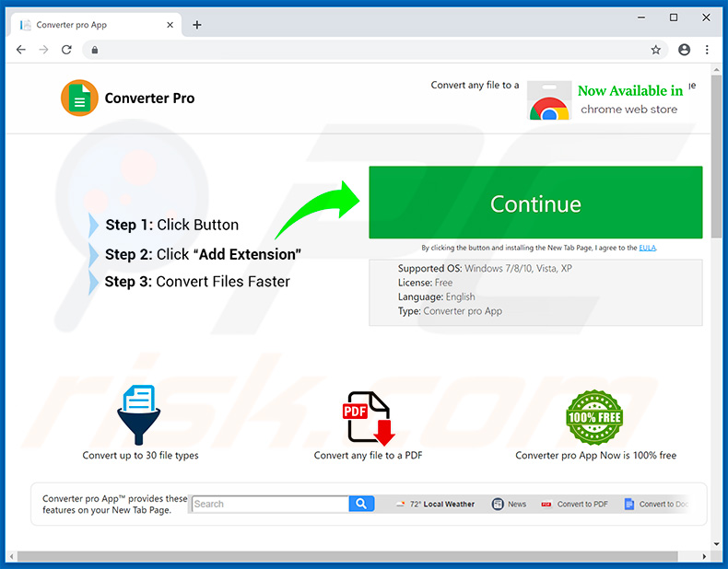Click the horizontal scrollbar left arrow

tap(12, 556)
